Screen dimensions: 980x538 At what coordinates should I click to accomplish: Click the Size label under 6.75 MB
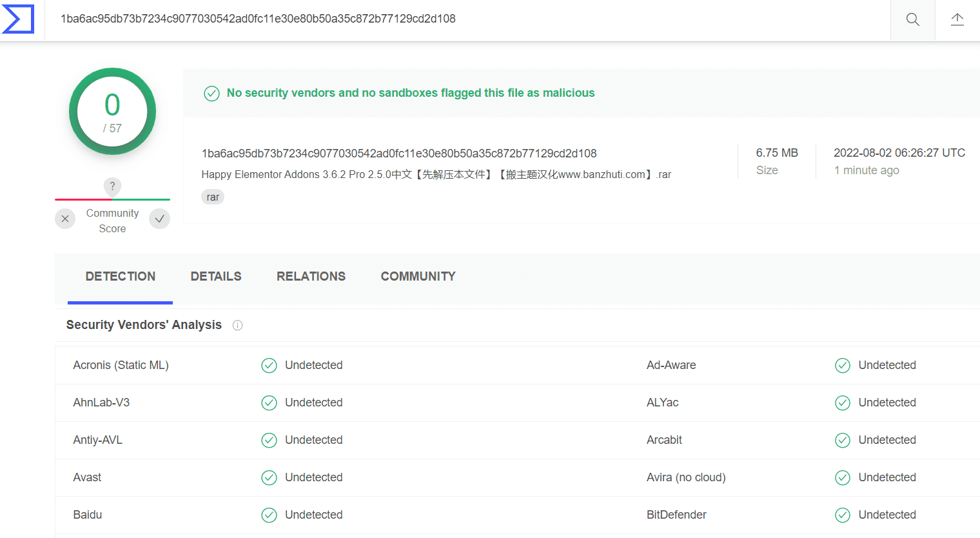(767, 170)
